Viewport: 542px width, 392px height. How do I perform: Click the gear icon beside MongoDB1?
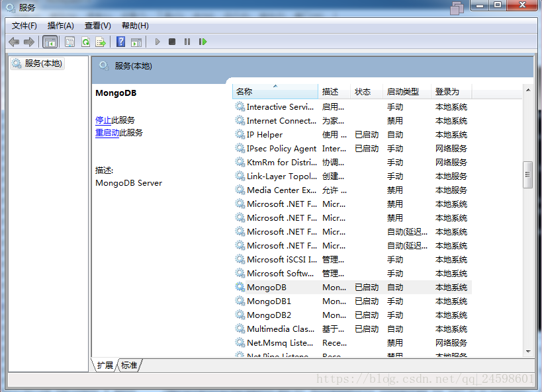pyautogui.click(x=240, y=301)
